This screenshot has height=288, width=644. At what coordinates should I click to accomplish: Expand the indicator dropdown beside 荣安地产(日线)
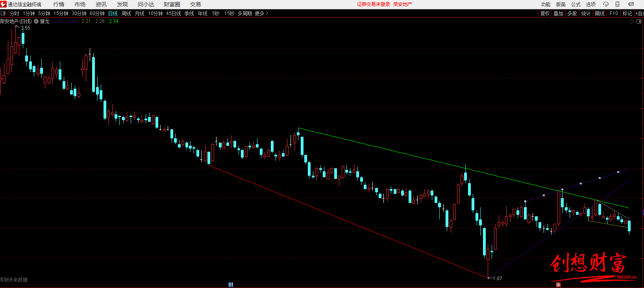tap(36, 21)
